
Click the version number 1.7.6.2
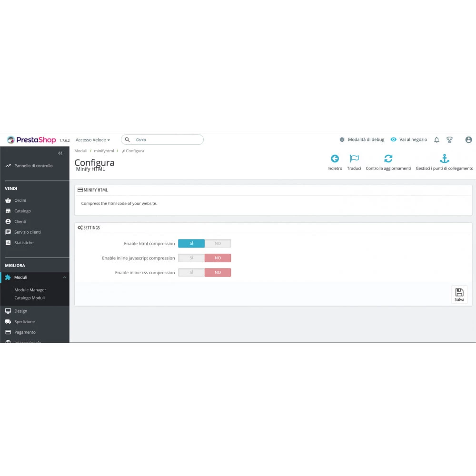pyautogui.click(x=64, y=140)
